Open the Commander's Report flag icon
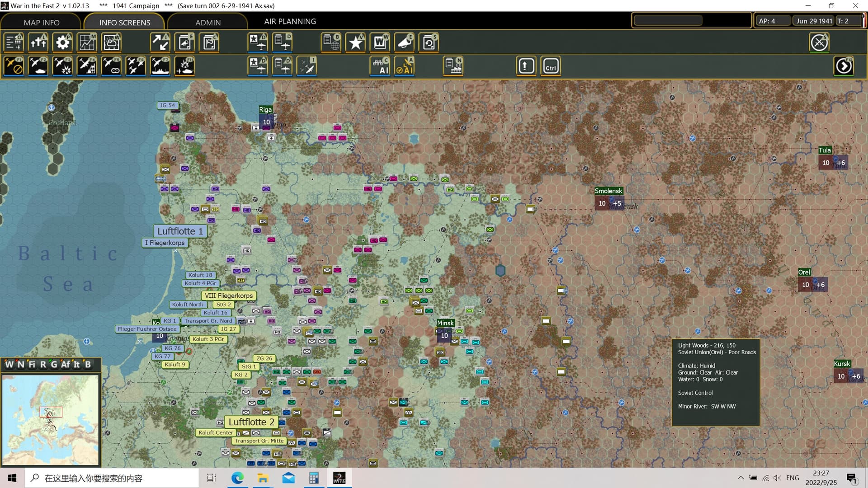 209,42
